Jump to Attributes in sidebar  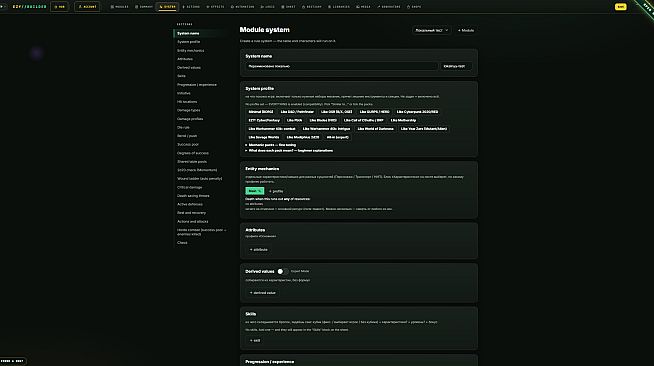click(x=185, y=59)
